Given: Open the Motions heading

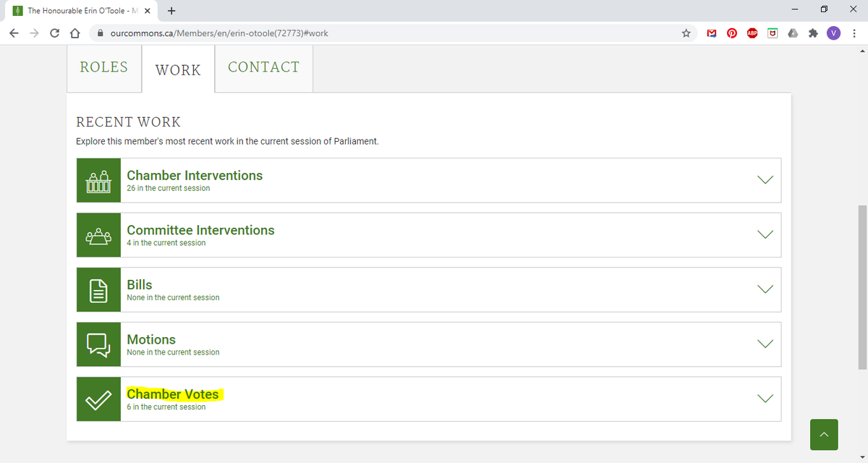Looking at the screenshot, I should click(151, 339).
